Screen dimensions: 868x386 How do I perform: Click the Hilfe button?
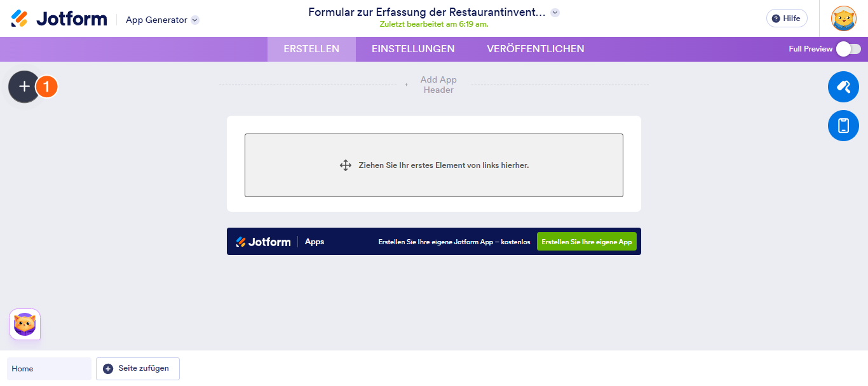click(787, 18)
